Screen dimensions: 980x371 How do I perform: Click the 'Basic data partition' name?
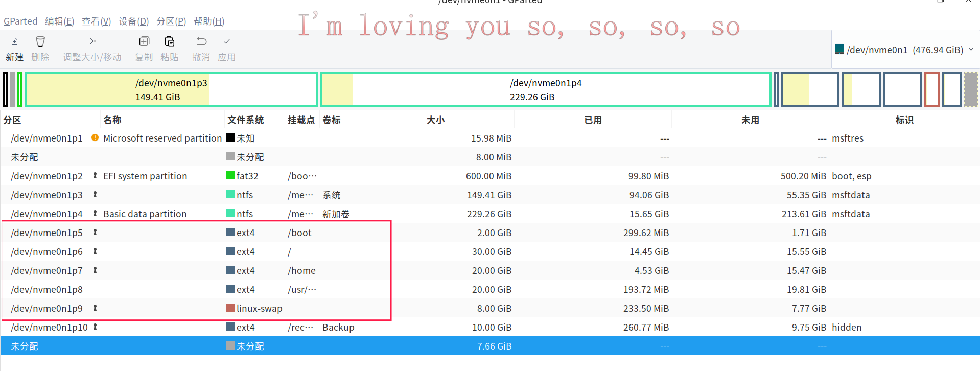[x=145, y=214]
